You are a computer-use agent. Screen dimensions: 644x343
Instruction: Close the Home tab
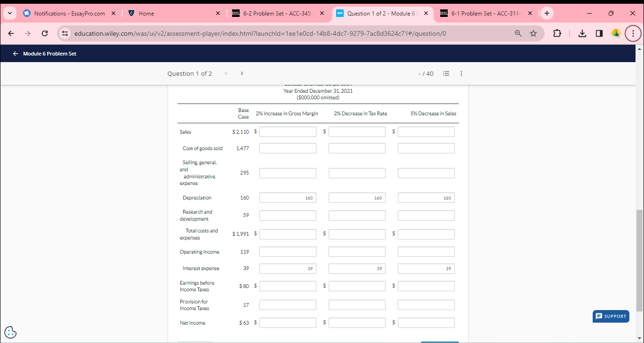click(217, 13)
